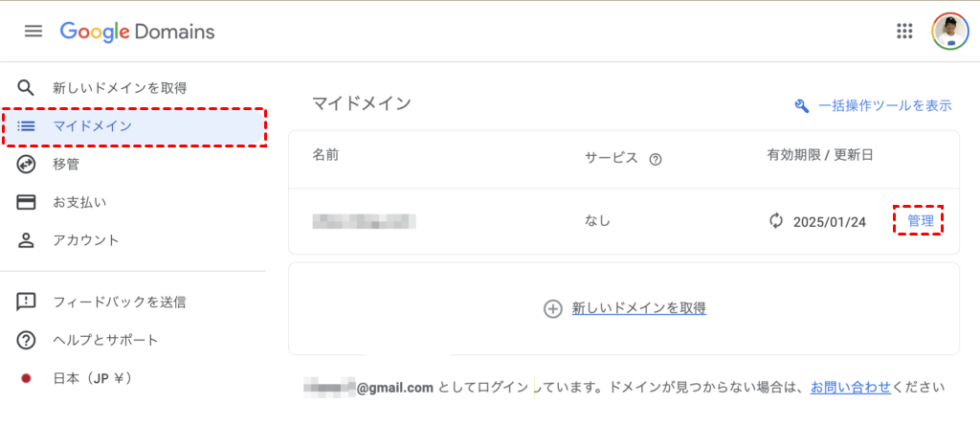Click the search magnifier icon in sidebar

pos(27,88)
